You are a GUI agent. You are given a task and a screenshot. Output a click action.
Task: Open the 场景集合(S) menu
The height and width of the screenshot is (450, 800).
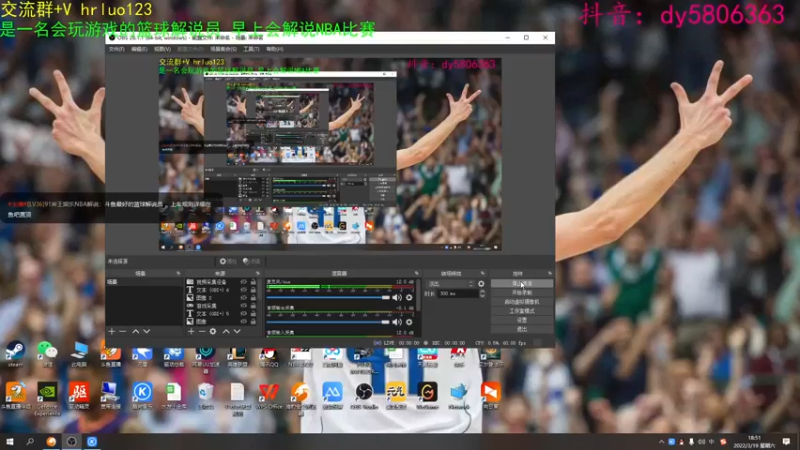223,49
